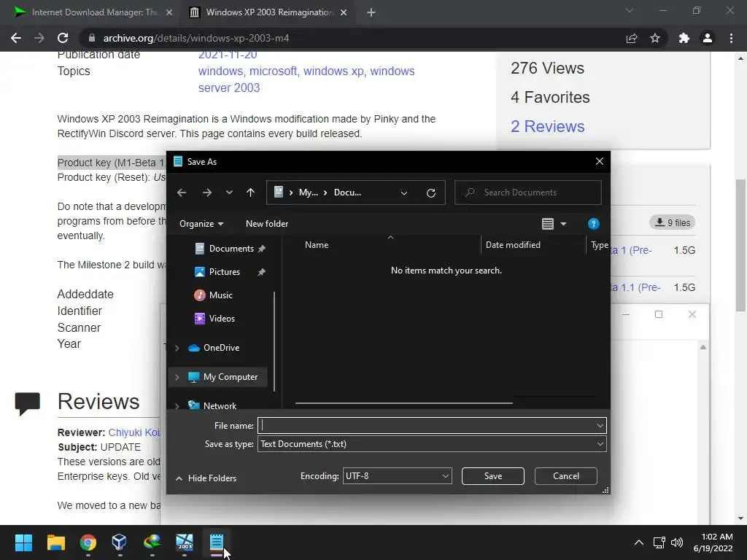Go back in the Save As dialog
Screen dimensions: 747x560
pyautogui.click(x=182, y=192)
